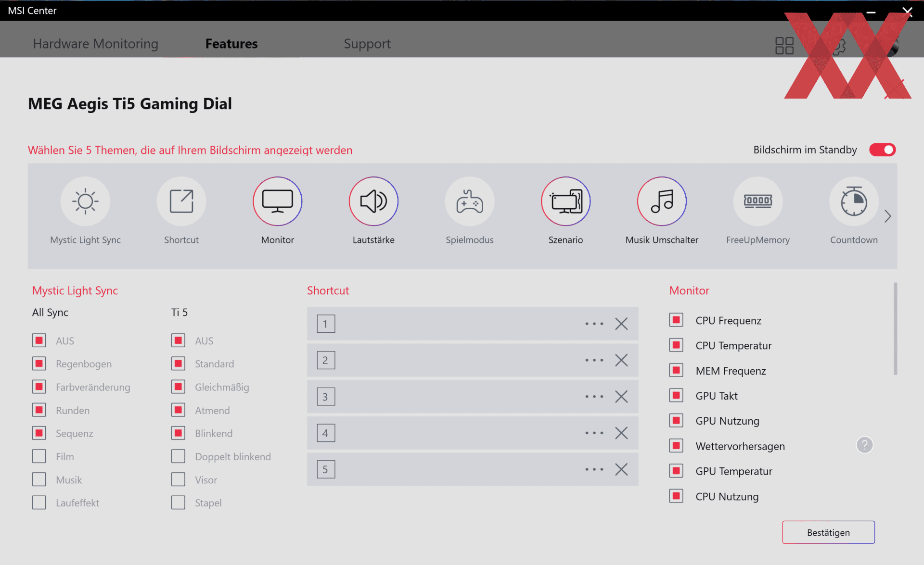Uncheck Sequenz checkbox
This screenshot has height=565, width=924.
click(x=39, y=433)
